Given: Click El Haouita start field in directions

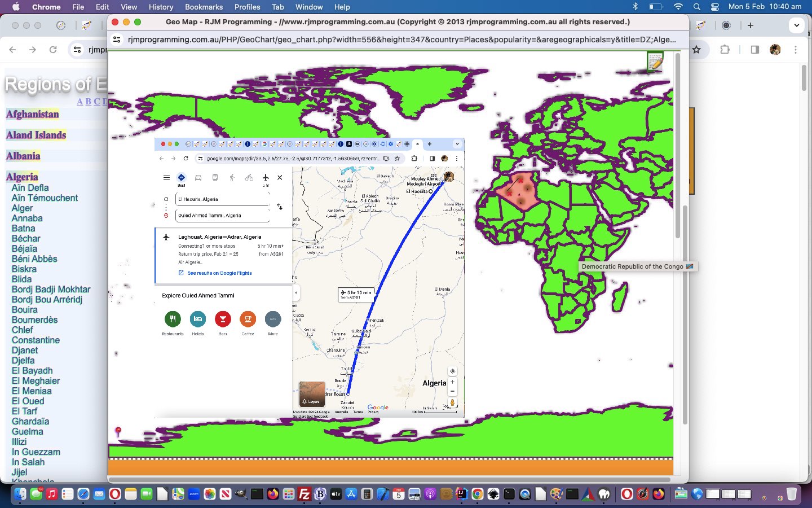Looking at the screenshot, I should (223, 199).
